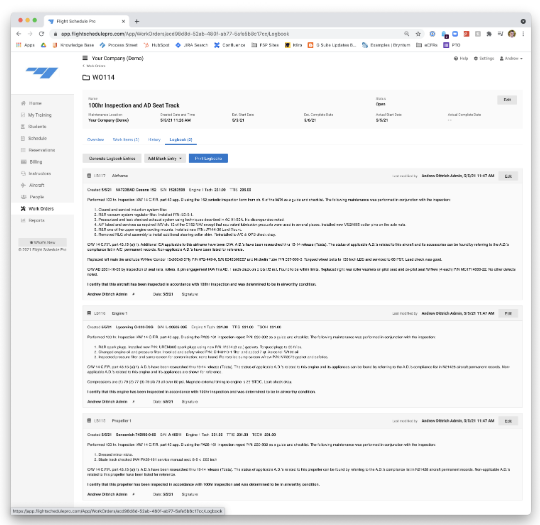Open the Aircraft section icon
Screen dimensions: 540x525
click(23, 185)
